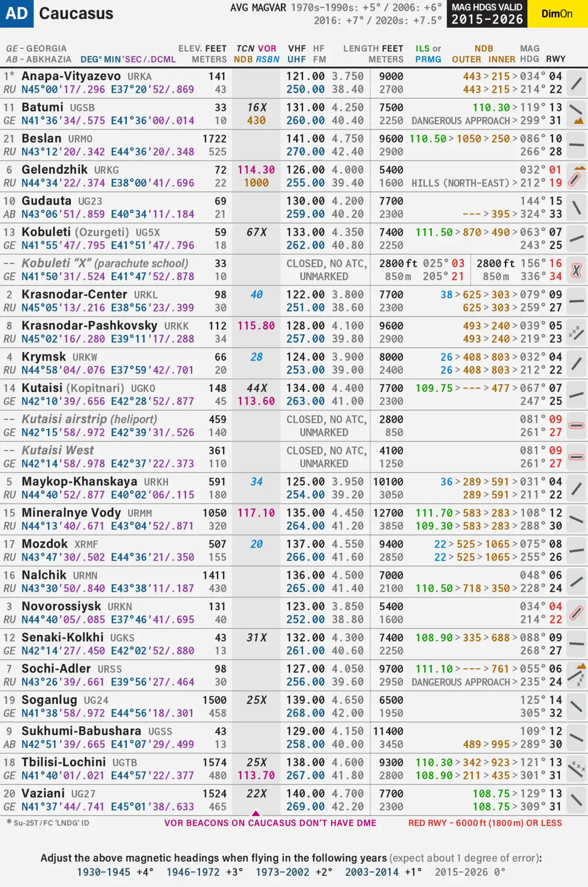Click the Anapa-Vityazevo runway orientation icon
Image resolution: width=588 pixels, height=887 pixels.
coord(576,83)
